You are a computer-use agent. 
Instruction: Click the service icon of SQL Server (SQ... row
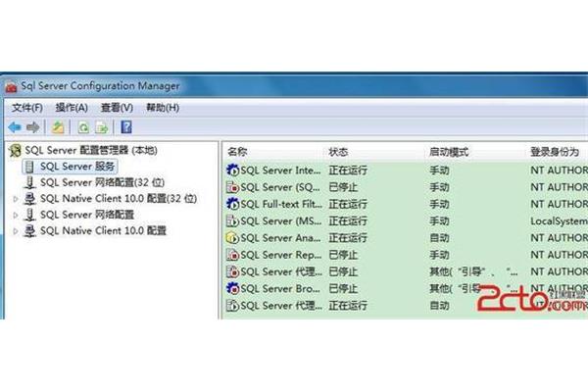(232, 187)
